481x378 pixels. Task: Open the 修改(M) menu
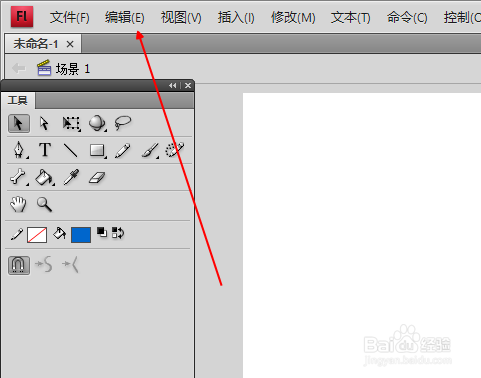pyautogui.click(x=293, y=17)
